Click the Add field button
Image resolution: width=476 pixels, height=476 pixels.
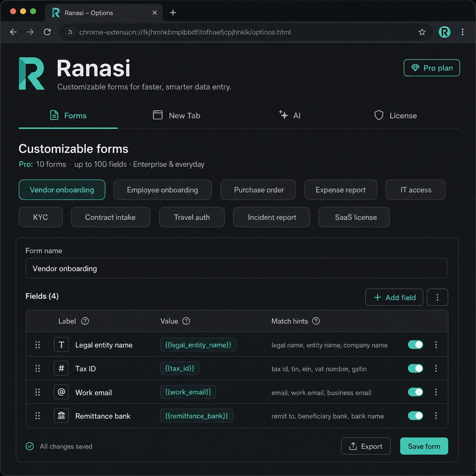click(394, 297)
